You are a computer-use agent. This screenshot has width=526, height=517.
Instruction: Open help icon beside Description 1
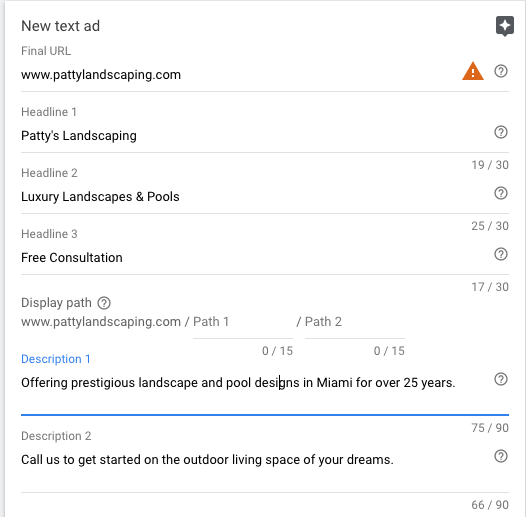501,379
